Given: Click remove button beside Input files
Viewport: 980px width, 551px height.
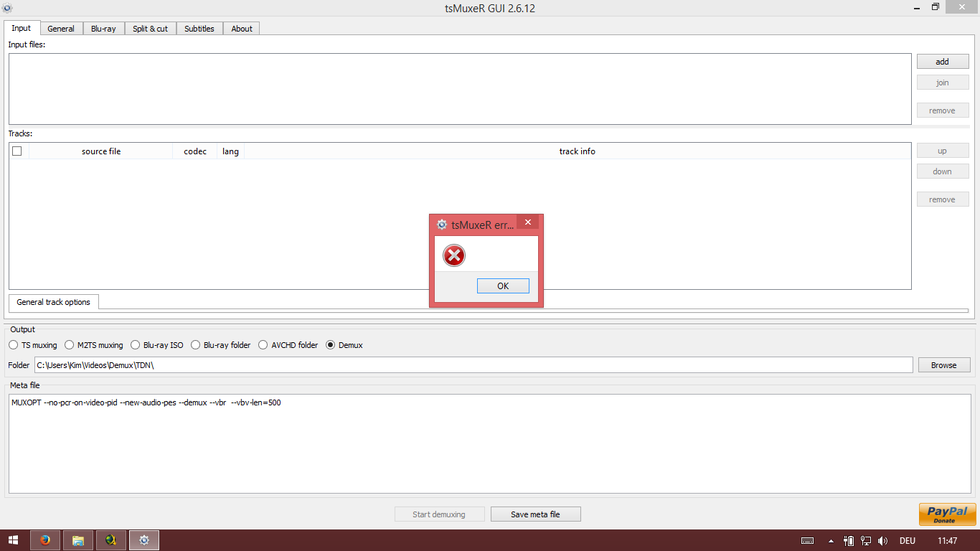Looking at the screenshot, I should [x=943, y=110].
